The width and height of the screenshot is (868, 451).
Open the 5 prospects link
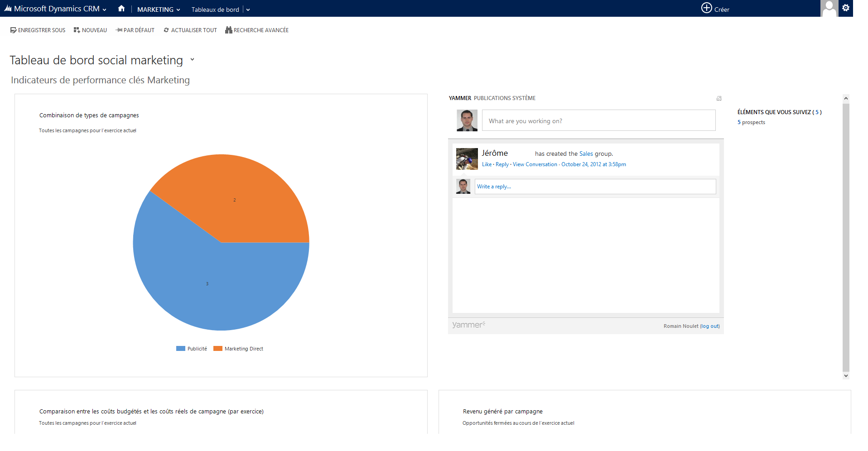pyautogui.click(x=751, y=122)
